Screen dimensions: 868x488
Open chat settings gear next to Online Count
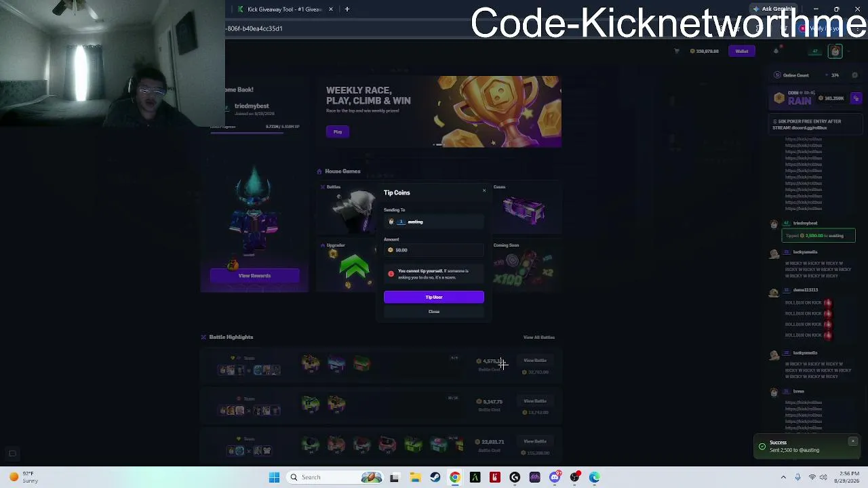[855, 75]
